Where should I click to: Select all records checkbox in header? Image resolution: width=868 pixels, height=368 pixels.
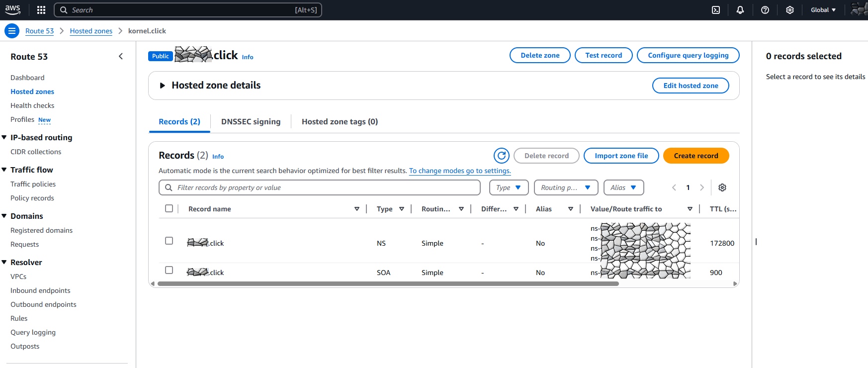tap(169, 208)
